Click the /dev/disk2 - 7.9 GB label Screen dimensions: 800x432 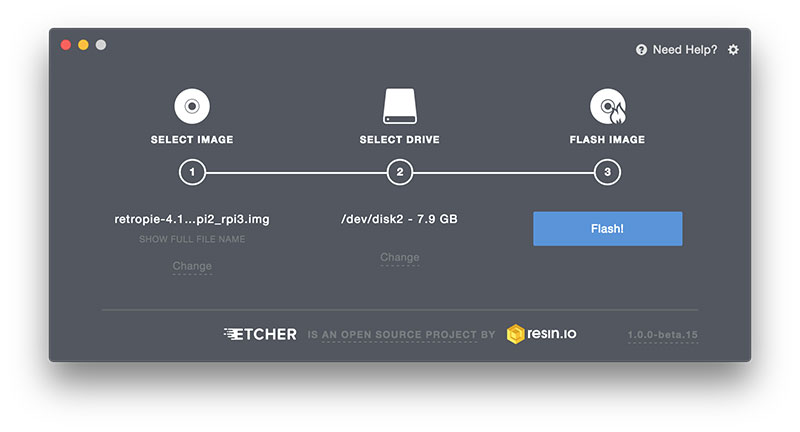pos(399,219)
